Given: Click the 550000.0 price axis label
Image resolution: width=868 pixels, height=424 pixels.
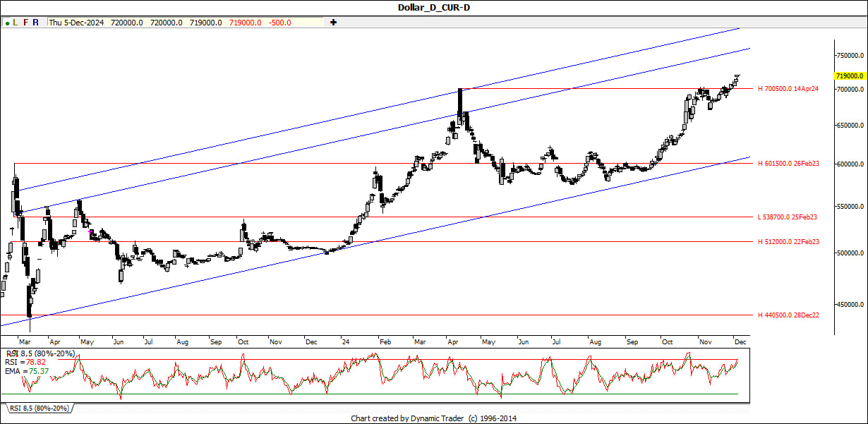Looking at the screenshot, I should 850,207.
